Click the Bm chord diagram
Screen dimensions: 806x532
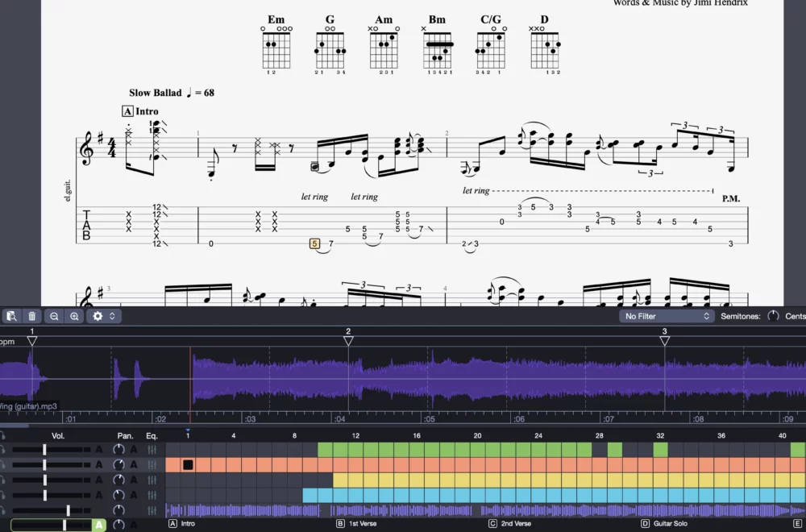coord(438,45)
